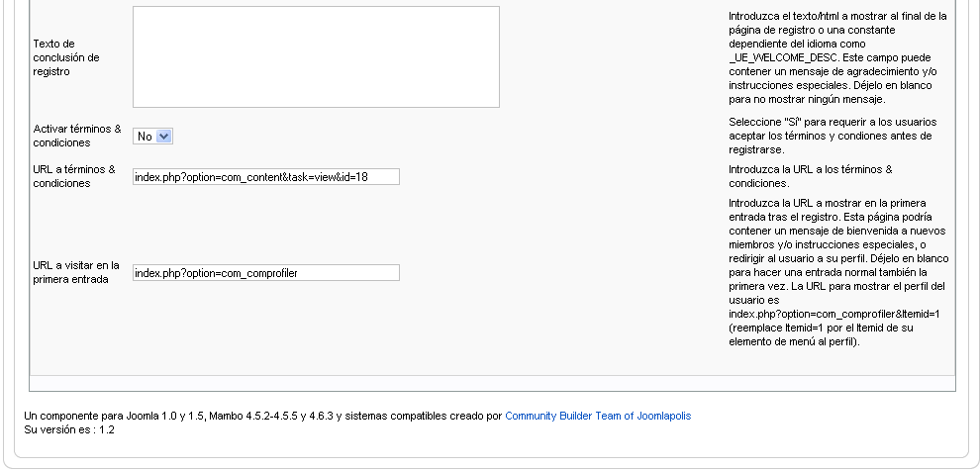
Task: Click the URL a términos & condiciones label
Action: (x=74, y=176)
